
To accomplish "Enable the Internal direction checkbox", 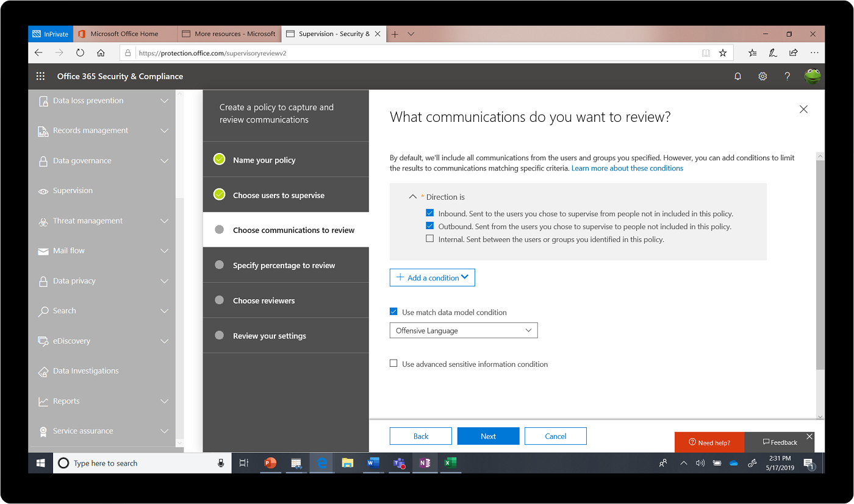I will pos(430,238).
